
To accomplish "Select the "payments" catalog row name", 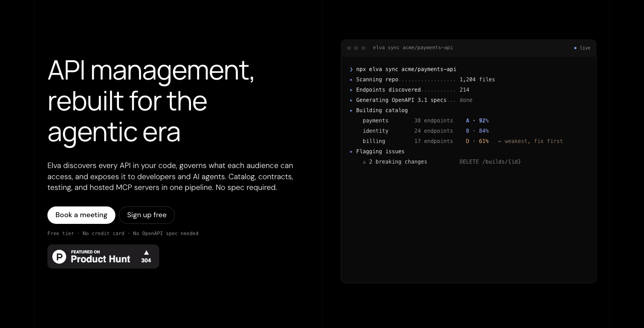I will [376, 121].
